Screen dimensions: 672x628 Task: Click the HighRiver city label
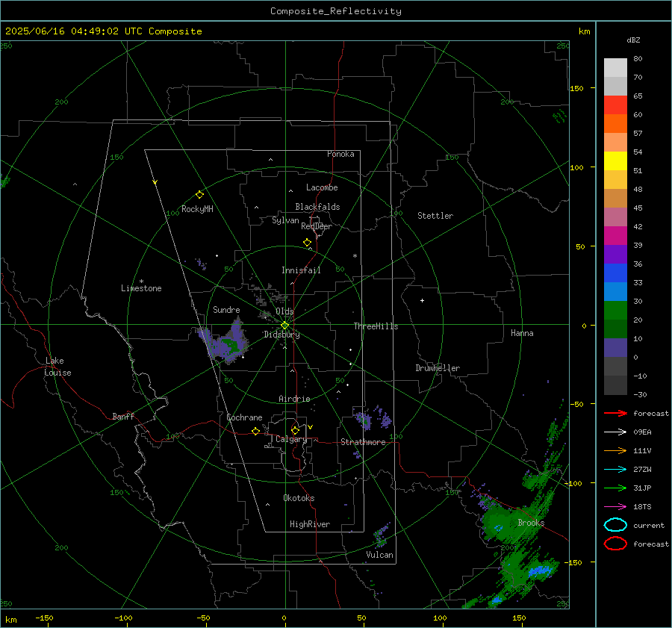[x=310, y=524]
